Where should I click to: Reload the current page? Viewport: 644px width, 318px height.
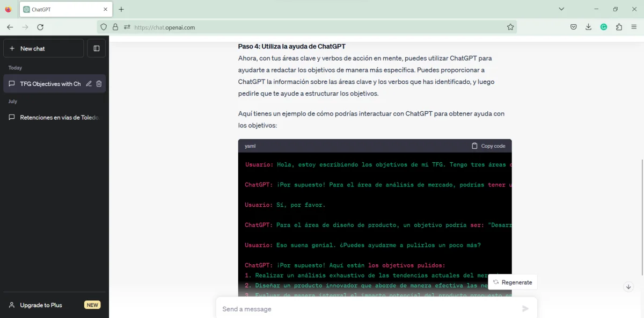[40, 27]
